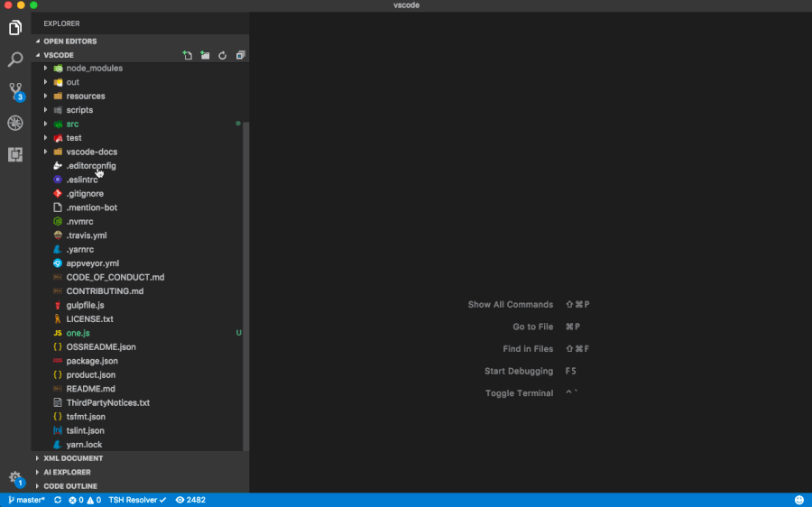Expand the CODE OUTLINE section
Image resolution: width=812 pixels, height=507 pixels.
140,486
